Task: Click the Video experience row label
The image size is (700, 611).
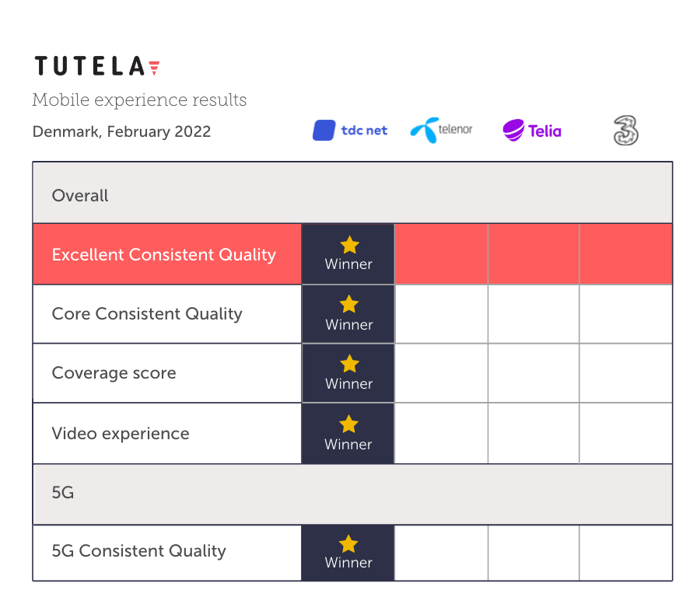Action: 121,433
